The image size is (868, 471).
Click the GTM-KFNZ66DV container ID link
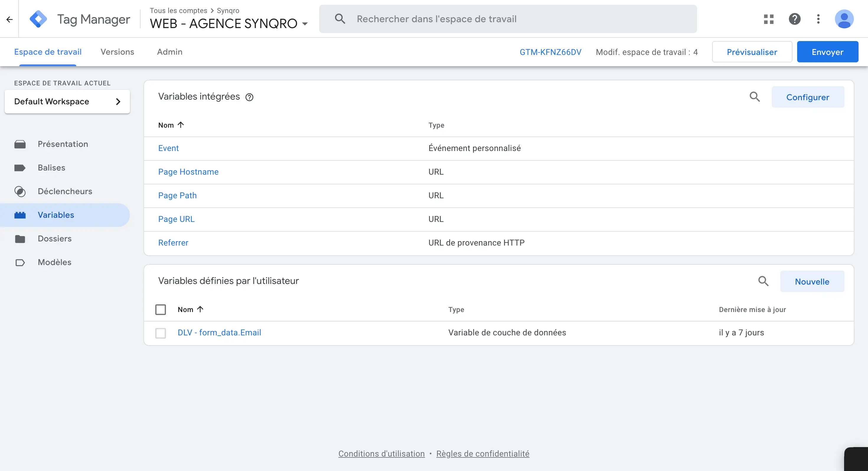point(550,52)
